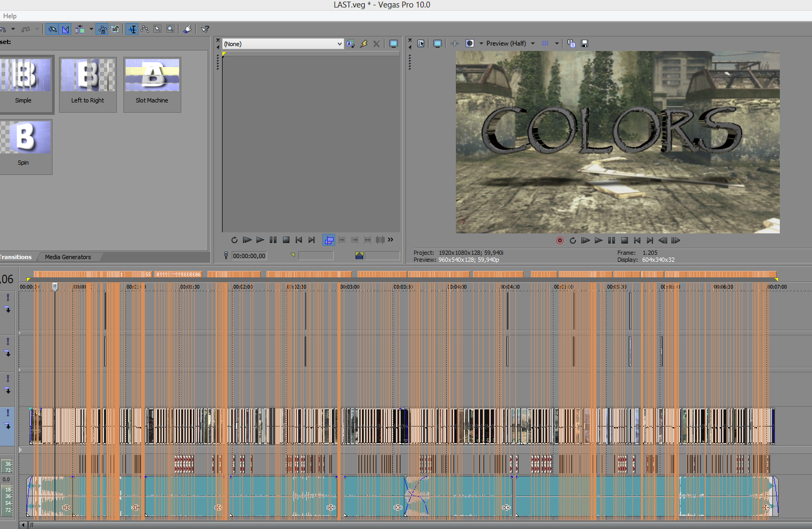The height and width of the screenshot is (529, 812).
Task: Save preview snapshot to file
Action: point(585,43)
